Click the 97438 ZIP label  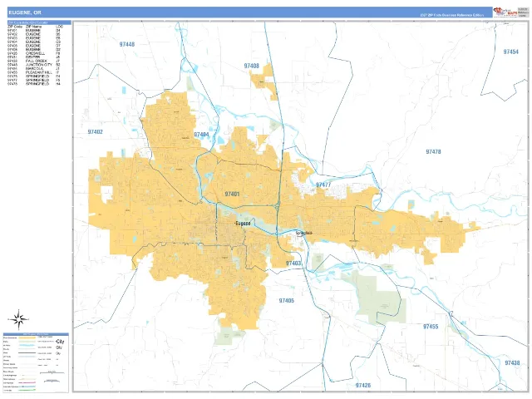(x=512, y=363)
